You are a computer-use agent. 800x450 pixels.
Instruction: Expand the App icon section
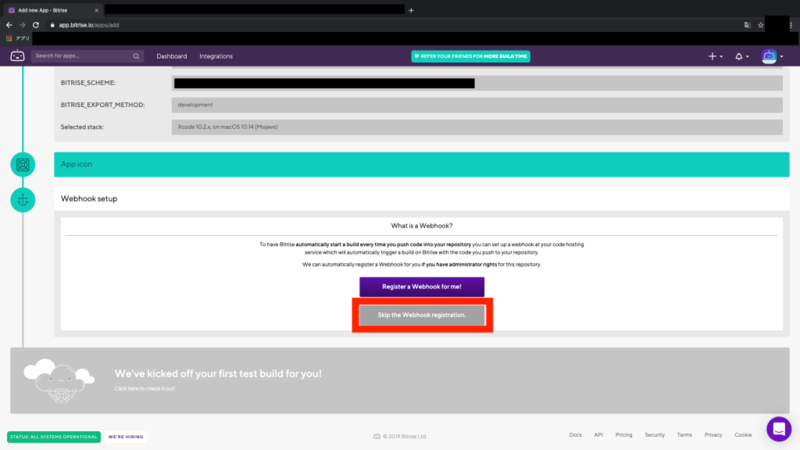point(421,164)
